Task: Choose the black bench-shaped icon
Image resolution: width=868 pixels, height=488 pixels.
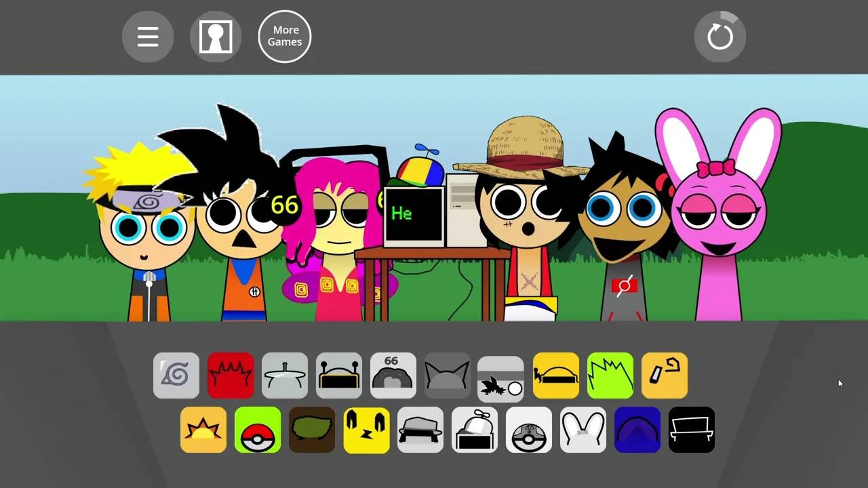Action: pyautogui.click(x=692, y=430)
